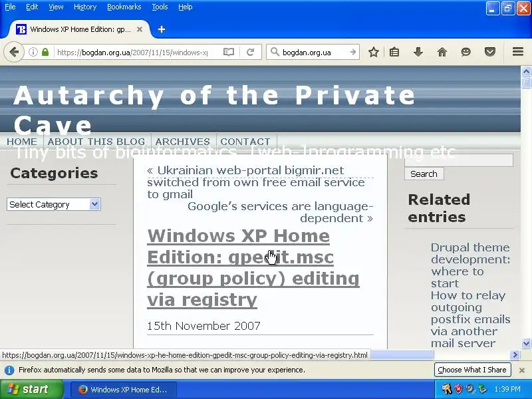532x399 pixels.
Task: Bookmark this page with the star icon
Action: [x=374, y=53]
